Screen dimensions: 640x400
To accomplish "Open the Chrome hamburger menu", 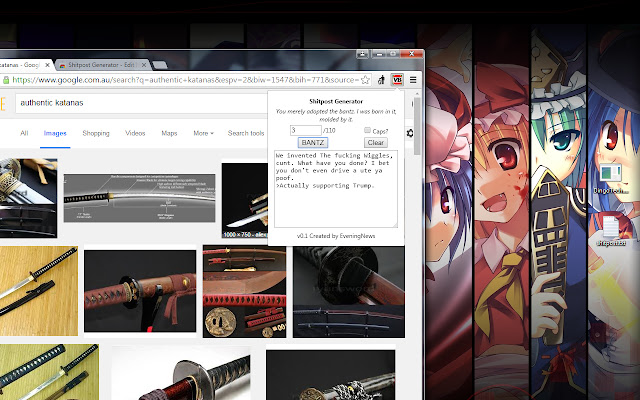I will point(413,80).
